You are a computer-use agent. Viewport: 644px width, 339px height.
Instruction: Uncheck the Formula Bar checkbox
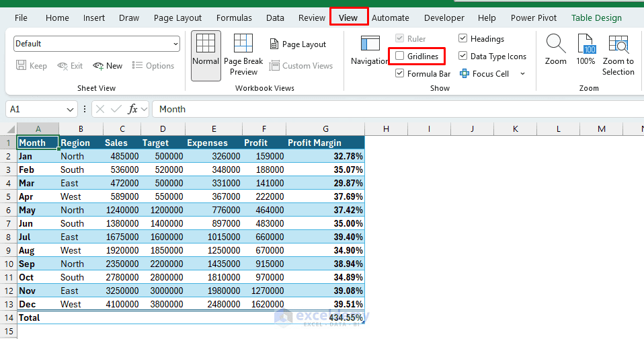pos(399,73)
